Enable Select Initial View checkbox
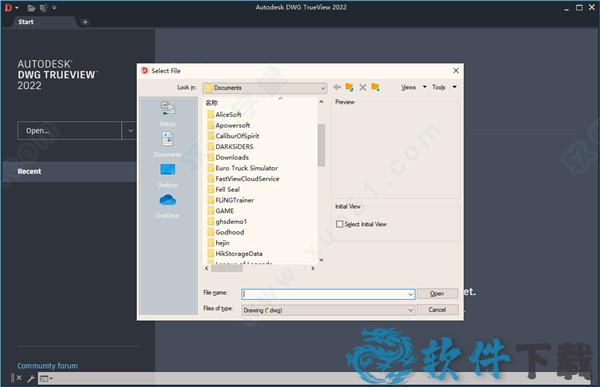 [x=339, y=224]
